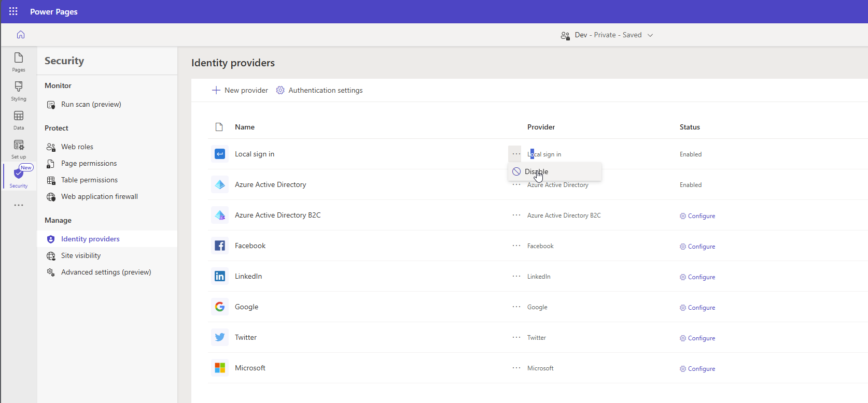Click New provider button
Image resolution: width=868 pixels, height=403 pixels.
click(x=240, y=90)
